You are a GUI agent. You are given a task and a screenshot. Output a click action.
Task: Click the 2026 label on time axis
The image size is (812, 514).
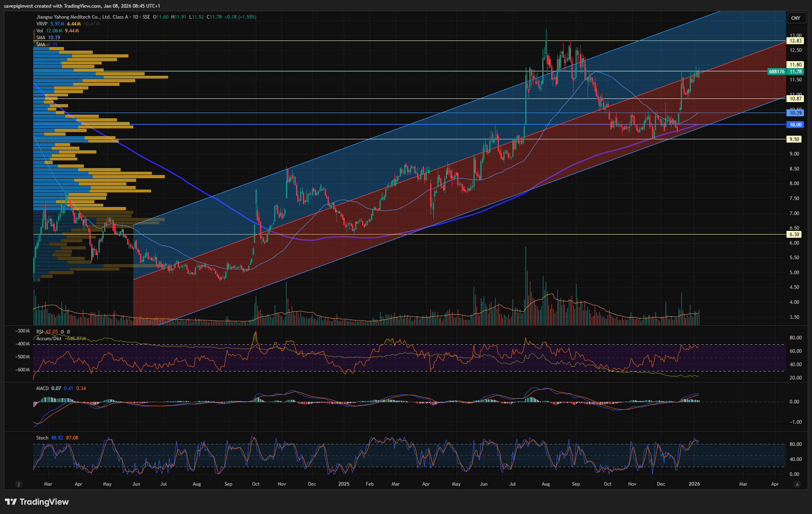[x=694, y=484]
